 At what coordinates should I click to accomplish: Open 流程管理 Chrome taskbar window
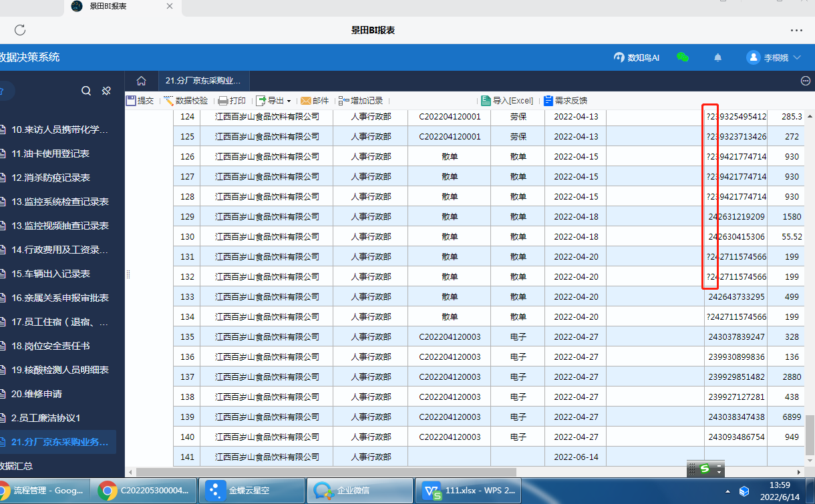click(x=44, y=491)
